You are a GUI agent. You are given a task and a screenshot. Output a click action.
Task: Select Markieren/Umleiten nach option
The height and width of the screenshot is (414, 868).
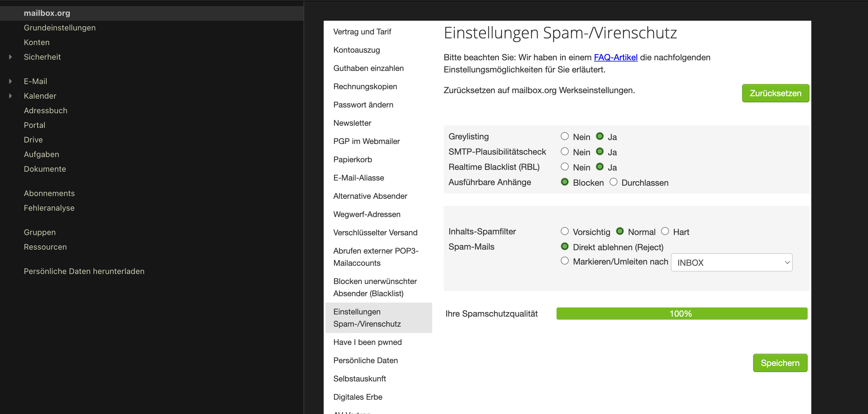coord(564,261)
